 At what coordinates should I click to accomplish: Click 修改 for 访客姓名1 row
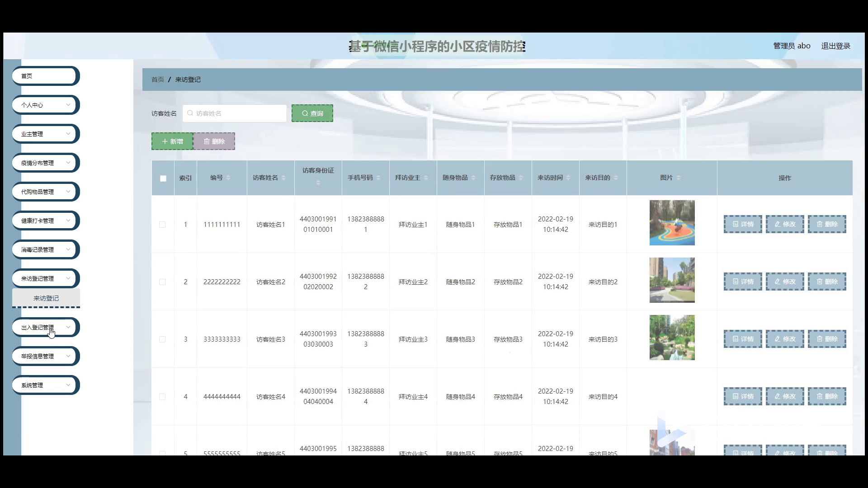(785, 224)
